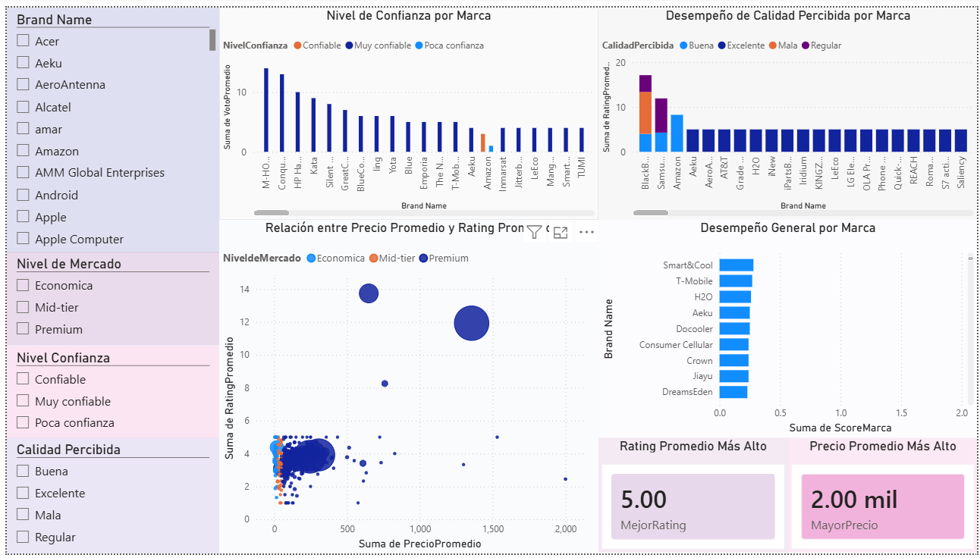Select light-blue Amazon bar in quality chart

[677, 133]
